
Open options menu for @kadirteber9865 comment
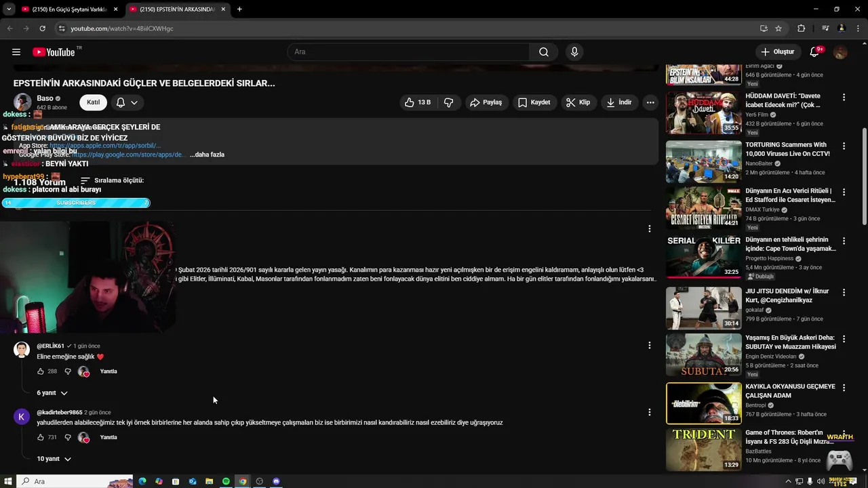tap(650, 411)
